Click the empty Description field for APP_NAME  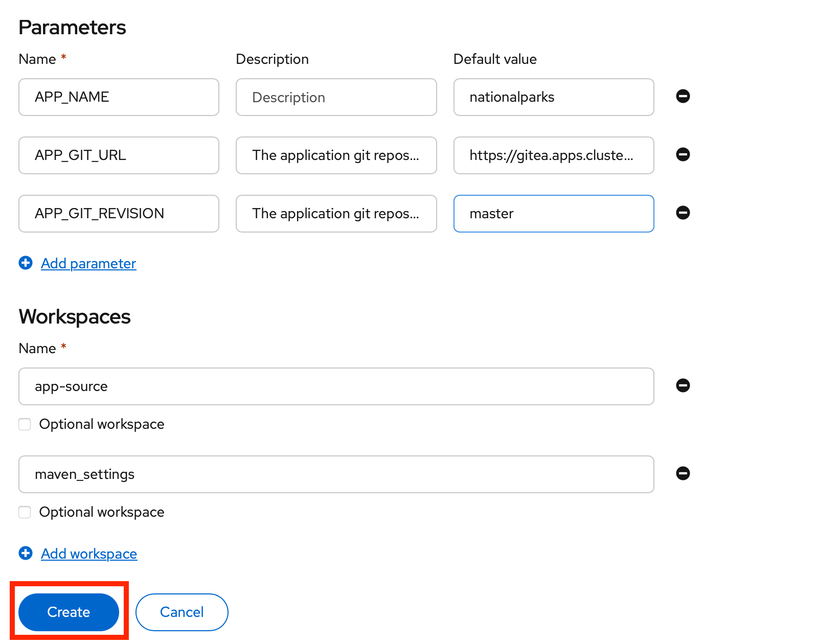coord(336,97)
